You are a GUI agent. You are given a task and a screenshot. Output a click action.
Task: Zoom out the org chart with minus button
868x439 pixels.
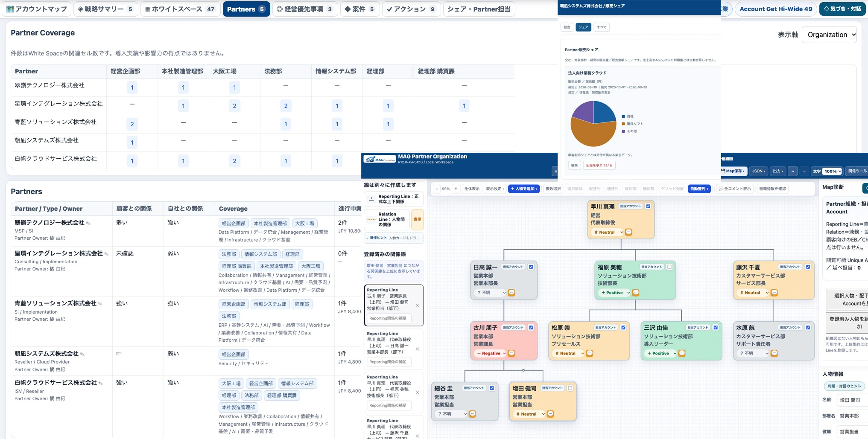[436, 189]
